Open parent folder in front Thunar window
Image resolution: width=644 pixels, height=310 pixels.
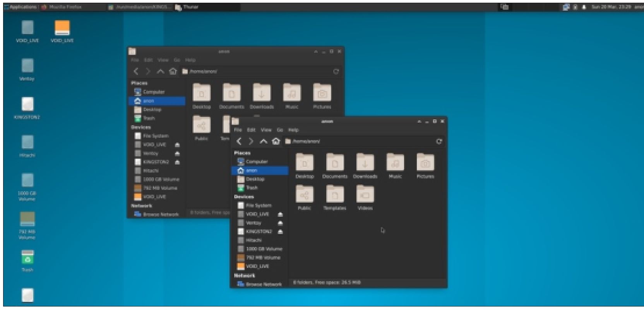pos(263,141)
